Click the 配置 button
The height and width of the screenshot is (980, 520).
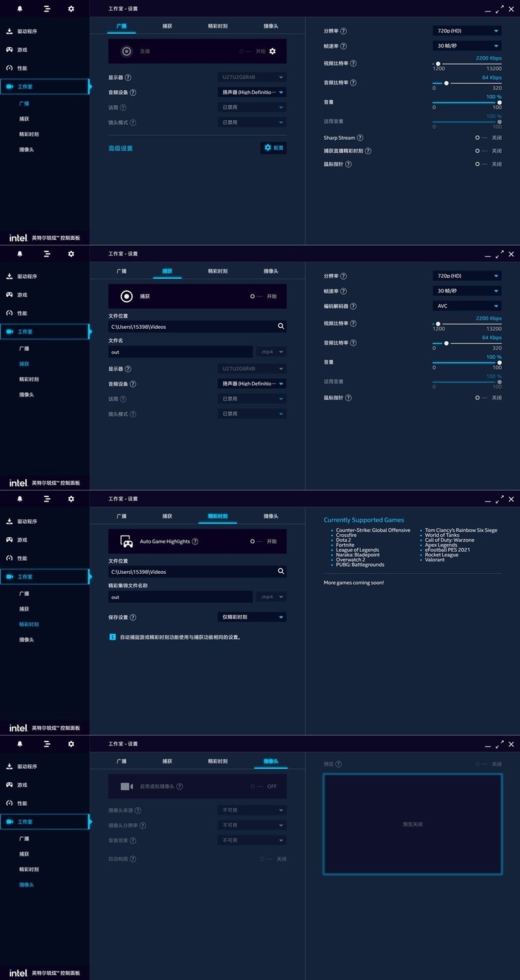274,148
